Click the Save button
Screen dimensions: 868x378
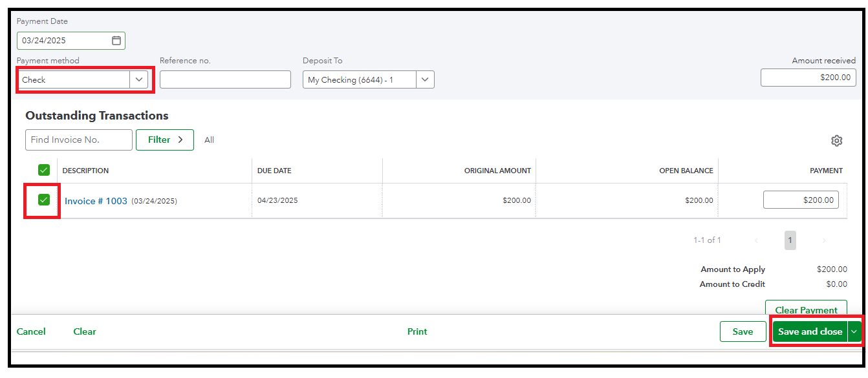coord(743,331)
